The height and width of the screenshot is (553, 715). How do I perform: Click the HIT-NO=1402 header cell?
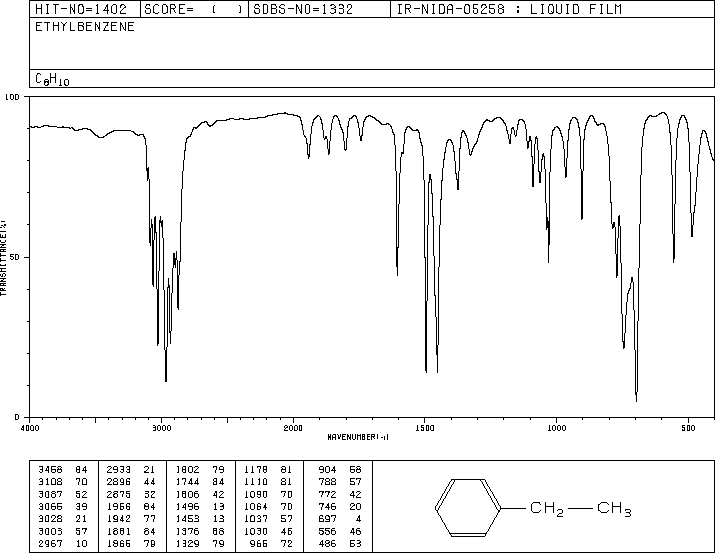click(85, 9)
